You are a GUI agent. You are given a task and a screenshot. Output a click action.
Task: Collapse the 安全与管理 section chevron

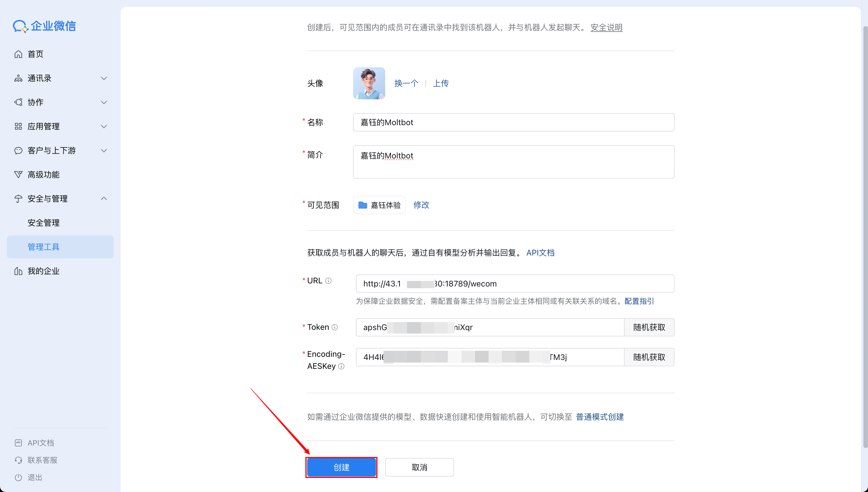[104, 199]
